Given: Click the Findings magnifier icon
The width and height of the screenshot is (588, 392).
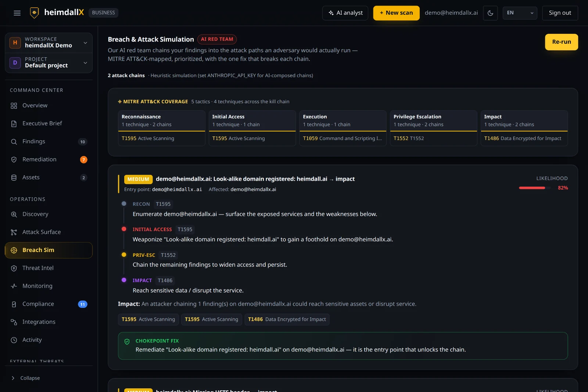Looking at the screenshot, I should click(14, 142).
